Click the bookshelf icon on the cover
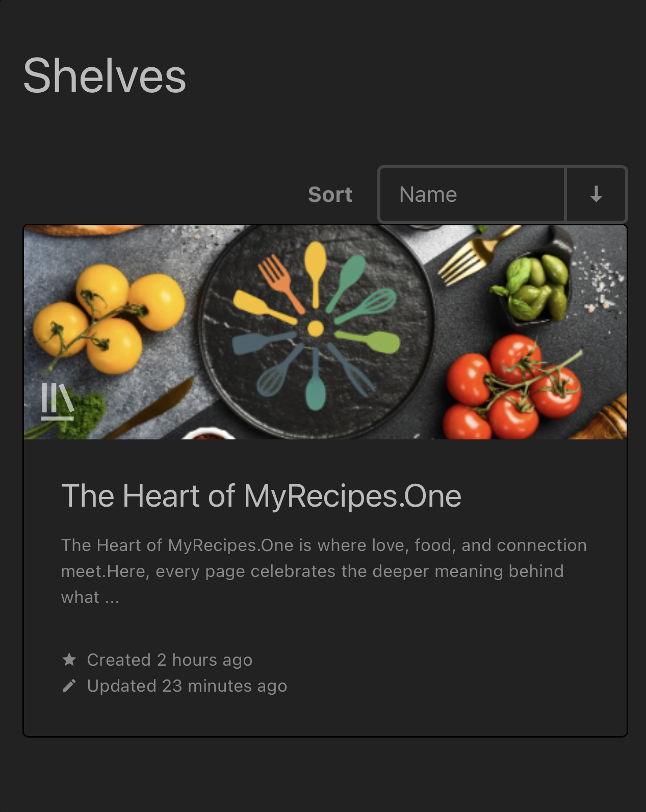The height and width of the screenshot is (812, 646). (x=58, y=401)
